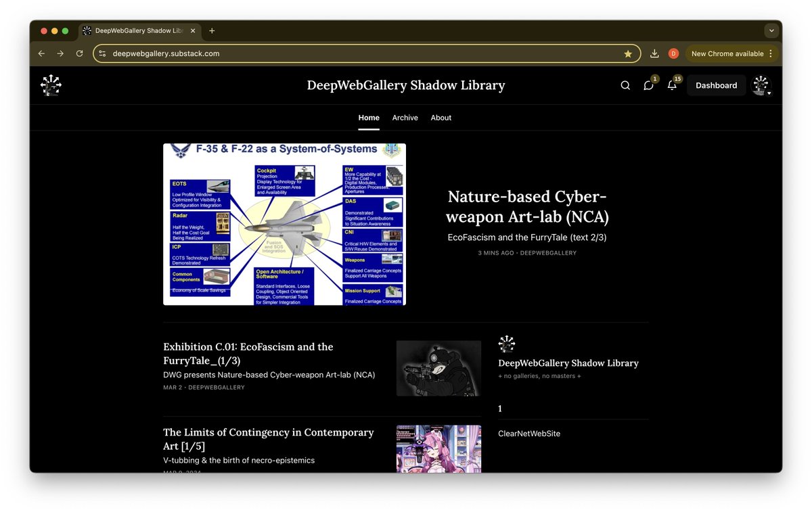Click the 3 MINS AGO timestamp
Image resolution: width=812 pixels, height=512 pixels.
pos(496,253)
